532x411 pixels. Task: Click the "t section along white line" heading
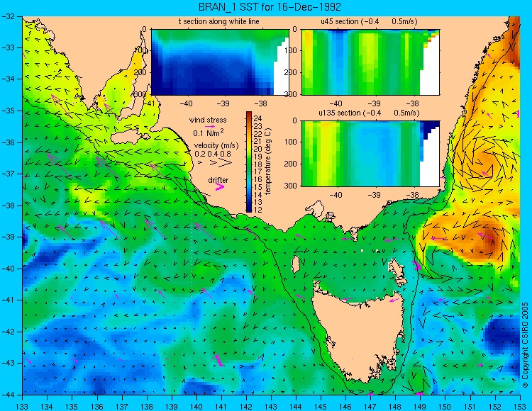coord(219,21)
